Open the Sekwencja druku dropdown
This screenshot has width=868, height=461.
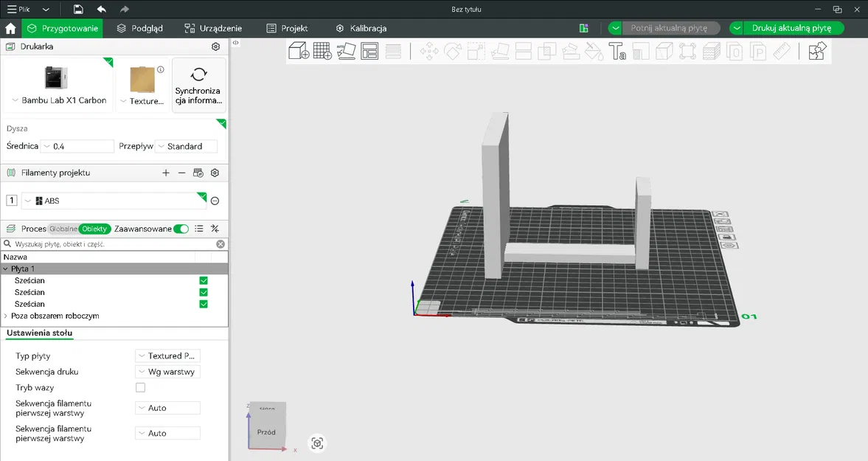tap(167, 372)
